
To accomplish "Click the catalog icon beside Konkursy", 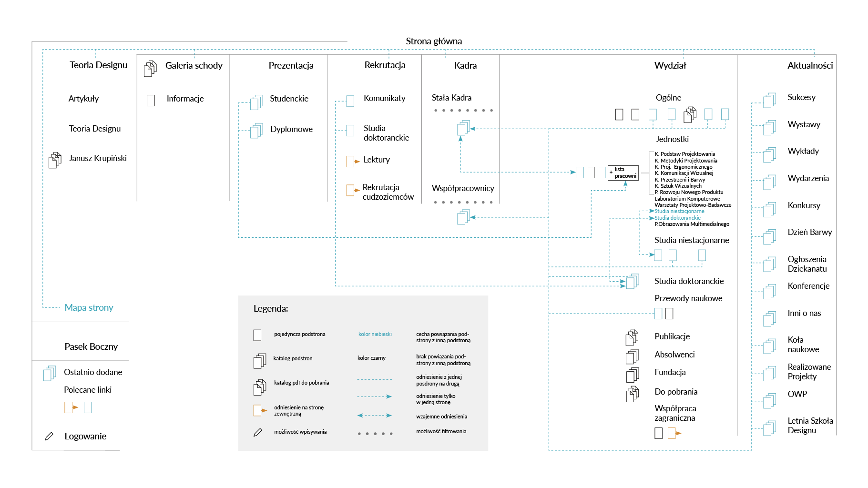I will (x=769, y=209).
